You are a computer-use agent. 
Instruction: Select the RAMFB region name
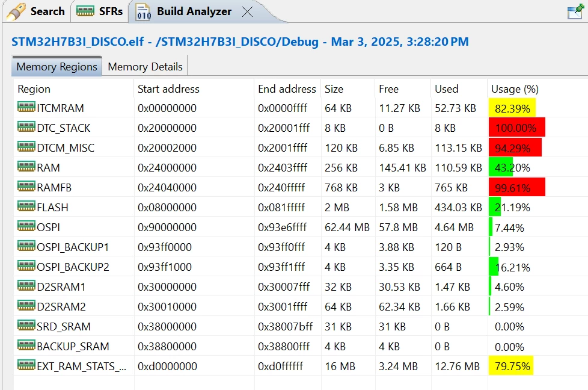(x=54, y=188)
